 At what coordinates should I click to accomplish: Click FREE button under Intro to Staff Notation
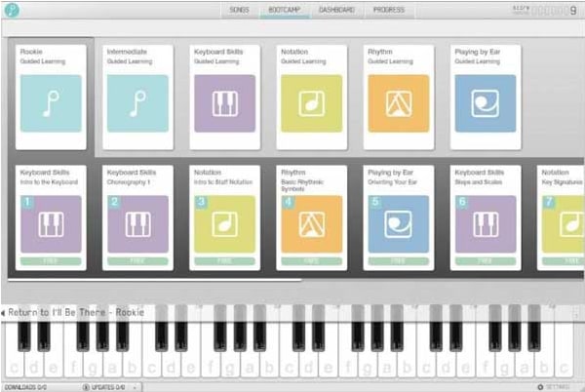tap(224, 261)
